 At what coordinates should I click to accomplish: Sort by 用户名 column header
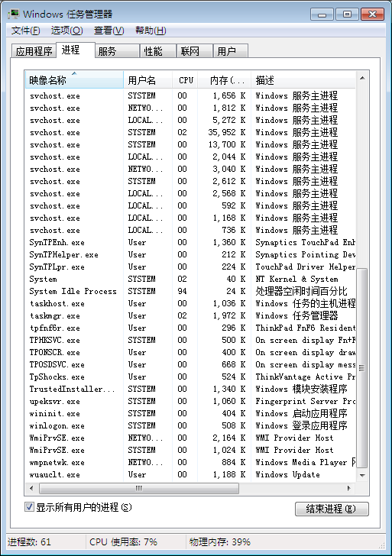(148, 80)
